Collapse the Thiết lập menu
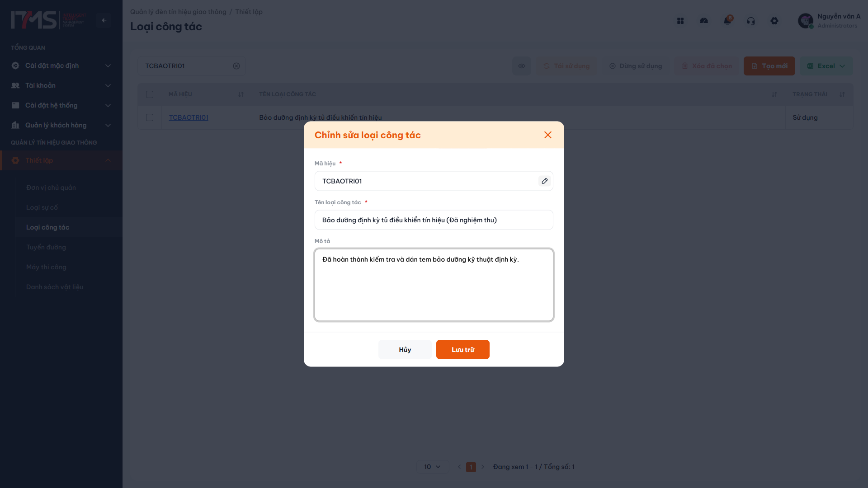This screenshot has height=488, width=868. [61, 160]
